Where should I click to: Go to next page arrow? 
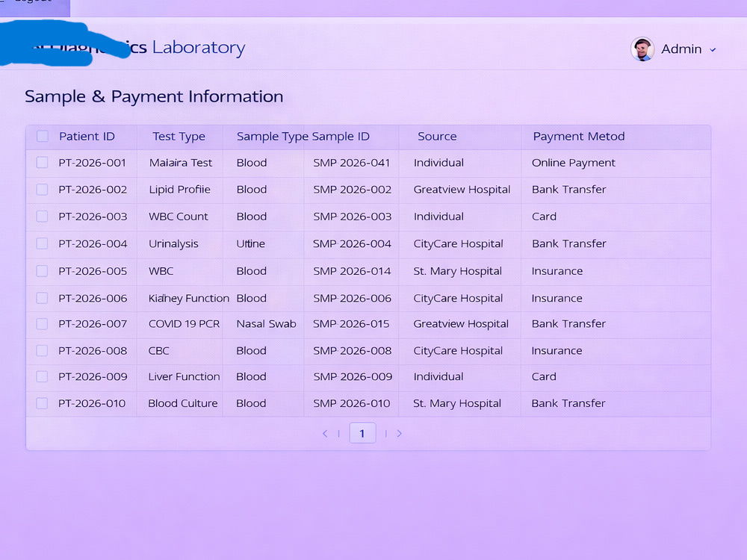pyautogui.click(x=399, y=433)
